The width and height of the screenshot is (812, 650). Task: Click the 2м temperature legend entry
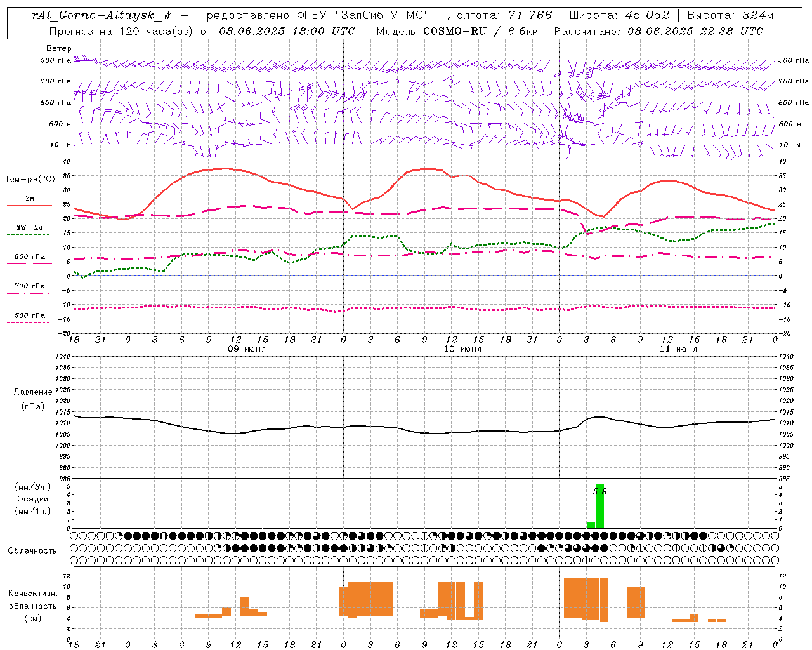[30, 199]
